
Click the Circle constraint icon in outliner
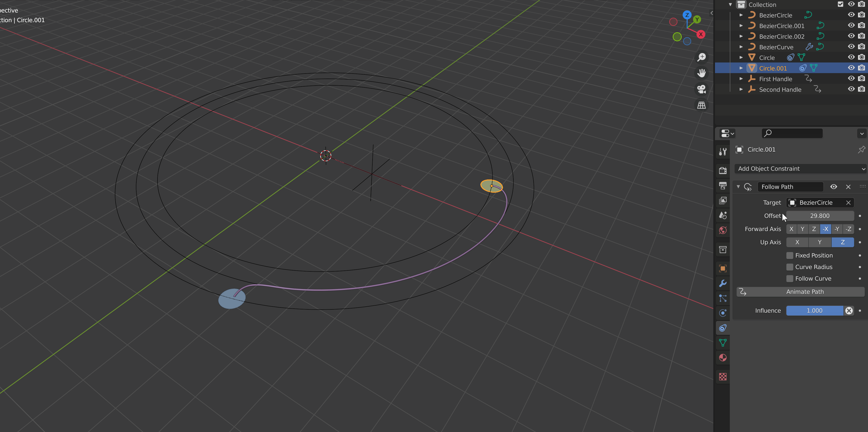pos(790,58)
